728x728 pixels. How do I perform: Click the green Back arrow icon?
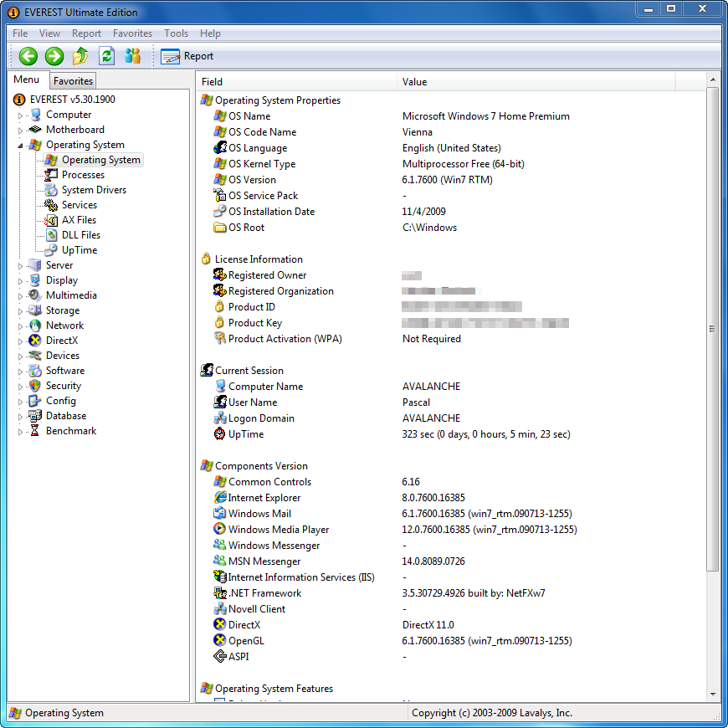point(28,56)
